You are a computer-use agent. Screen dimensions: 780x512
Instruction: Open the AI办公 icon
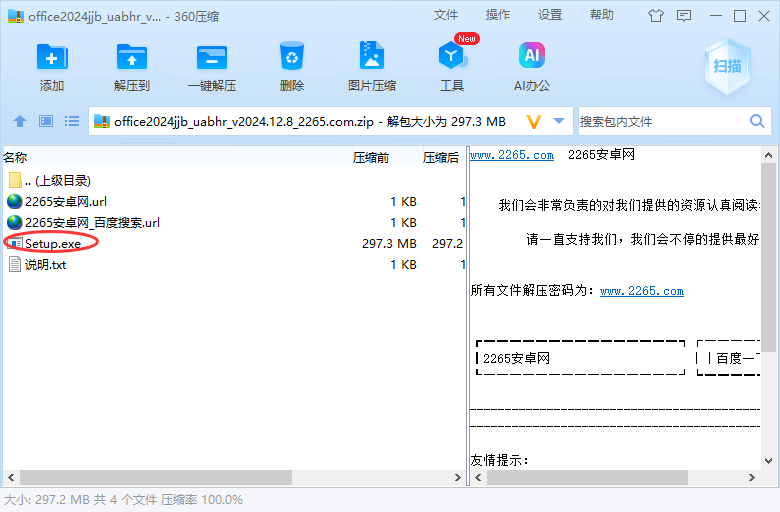532,55
